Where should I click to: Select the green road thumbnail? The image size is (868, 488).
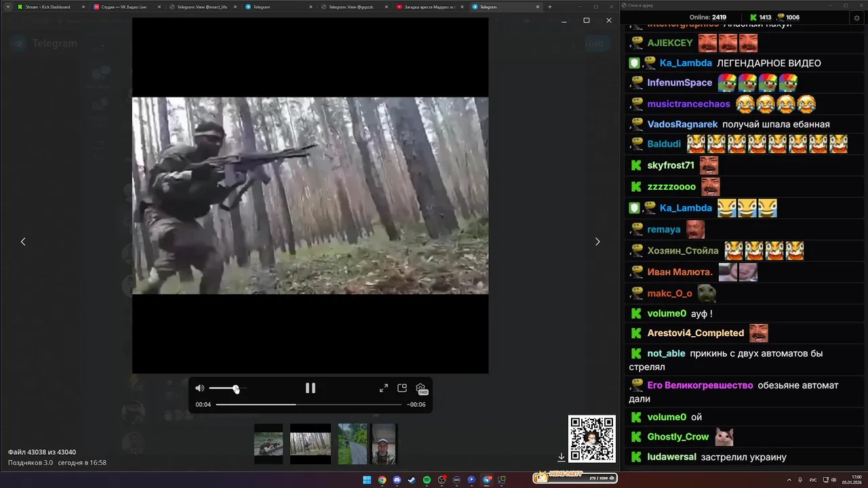click(353, 444)
